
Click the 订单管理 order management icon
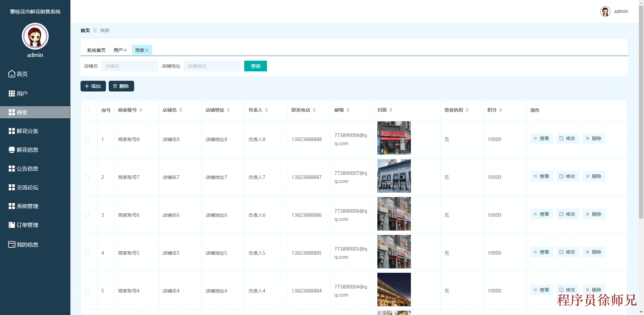11,225
